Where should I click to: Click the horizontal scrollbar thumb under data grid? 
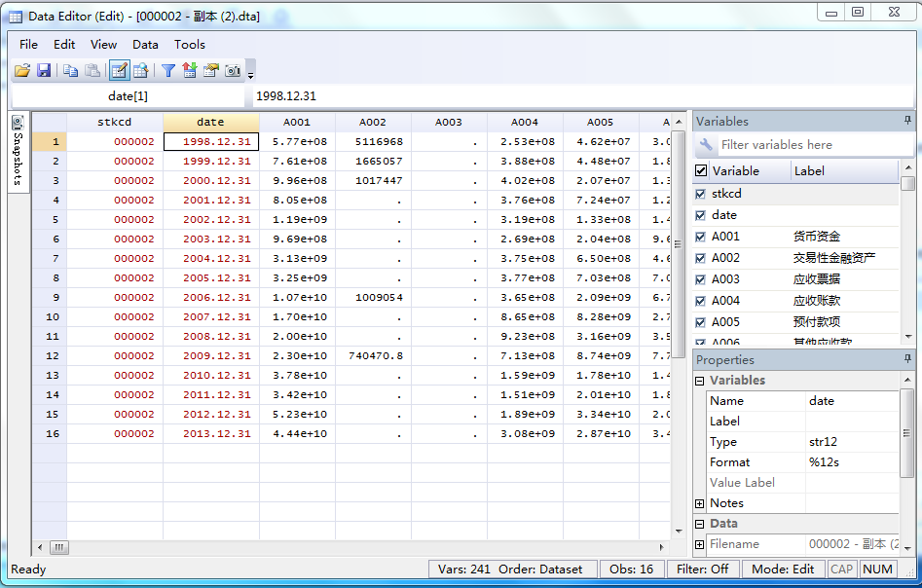coord(58,547)
